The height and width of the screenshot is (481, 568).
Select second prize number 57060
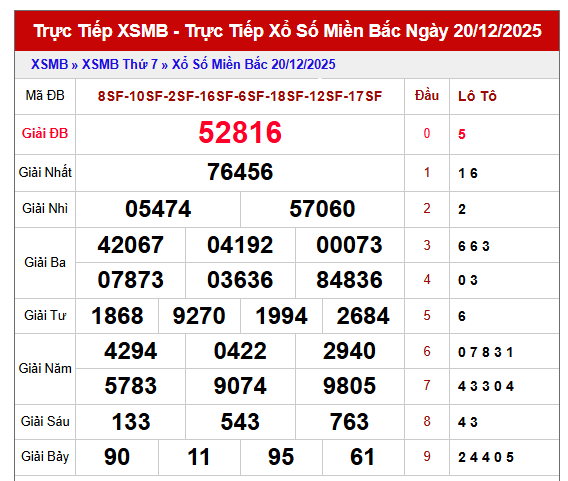click(322, 209)
